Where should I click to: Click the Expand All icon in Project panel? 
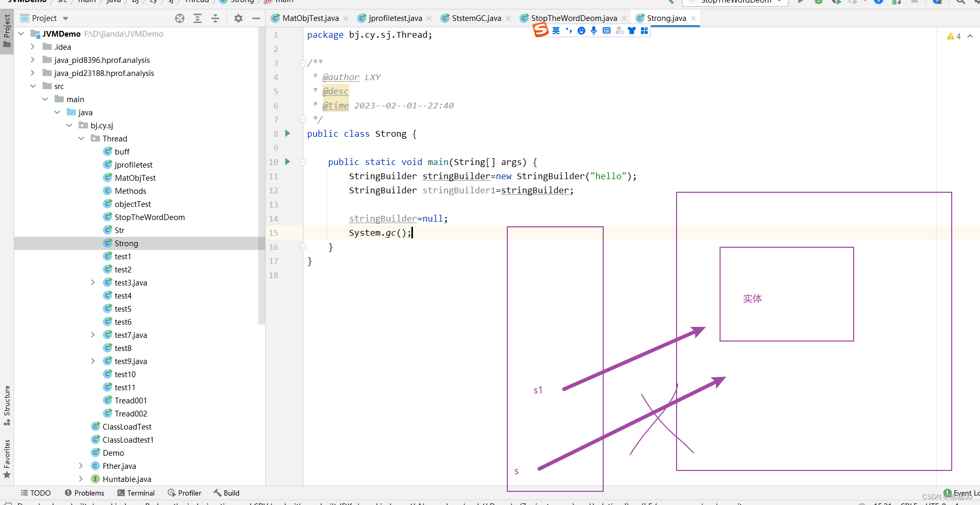click(x=198, y=18)
